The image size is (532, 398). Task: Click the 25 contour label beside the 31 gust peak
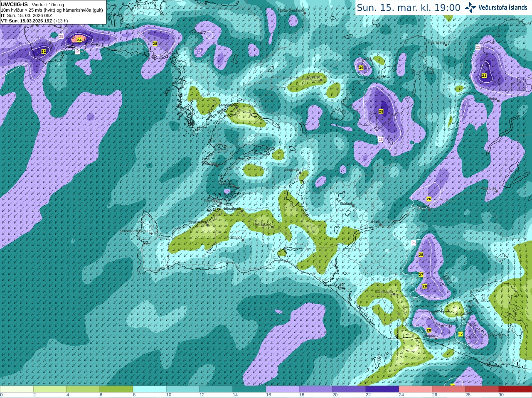478,47
